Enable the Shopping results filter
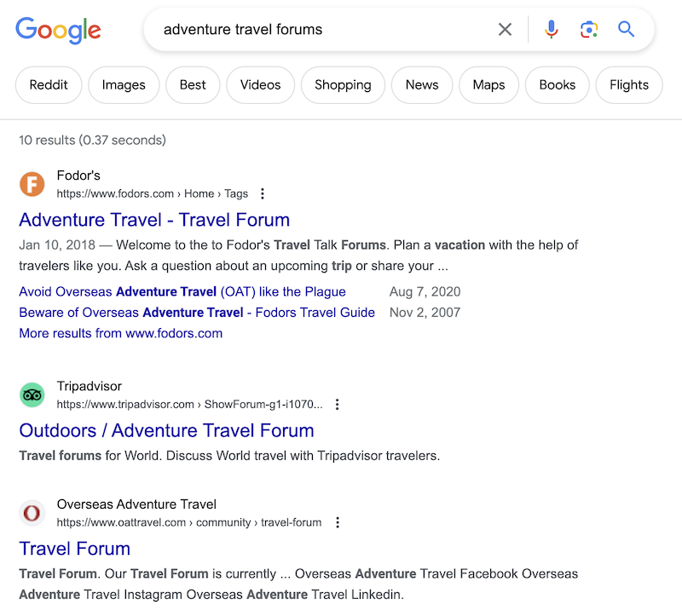The image size is (682, 616). coord(343,84)
